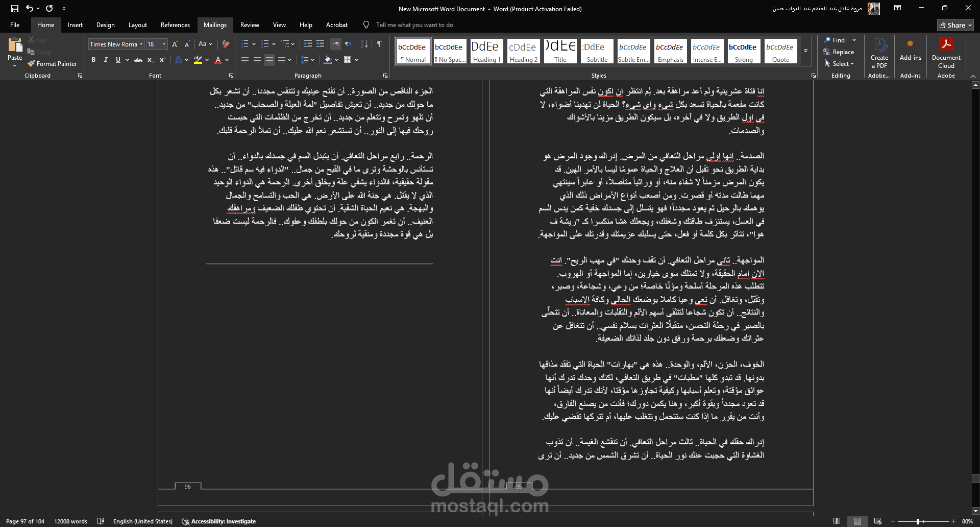Viewport: 980px width, 527px height.
Task: Increase paragraph indent
Action: click(320, 44)
